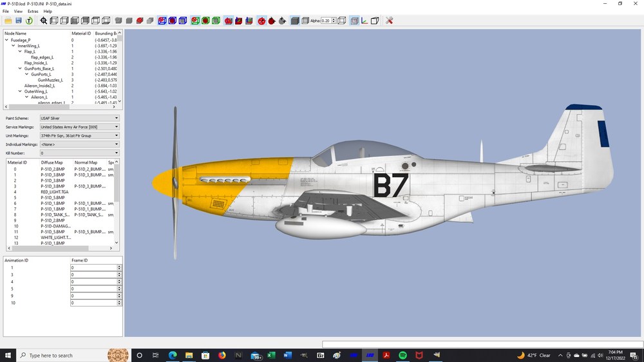Open the Paint Scheme dropdown
Image resolution: width=644 pixels, height=362 pixels.
[80, 119]
